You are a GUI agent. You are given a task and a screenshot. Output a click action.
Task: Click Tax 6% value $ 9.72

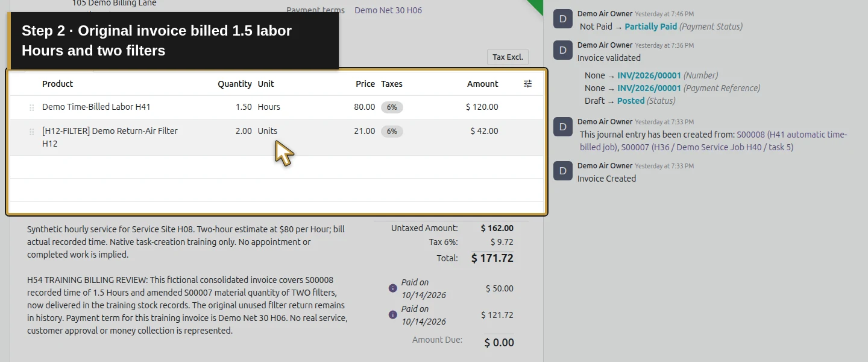[502, 242]
